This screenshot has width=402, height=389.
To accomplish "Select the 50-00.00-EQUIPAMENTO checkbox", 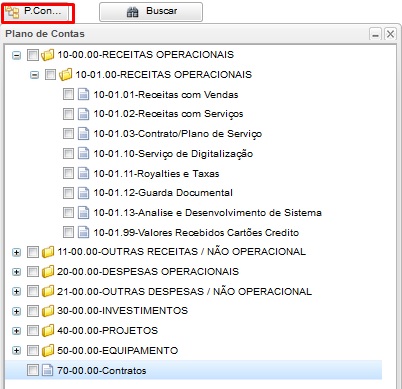I will [x=33, y=350].
